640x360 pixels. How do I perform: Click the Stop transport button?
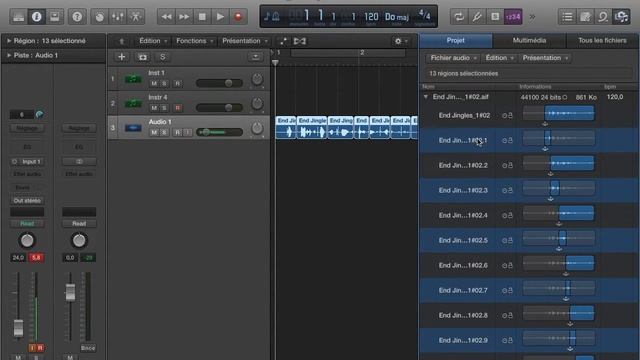coord(202,17)
